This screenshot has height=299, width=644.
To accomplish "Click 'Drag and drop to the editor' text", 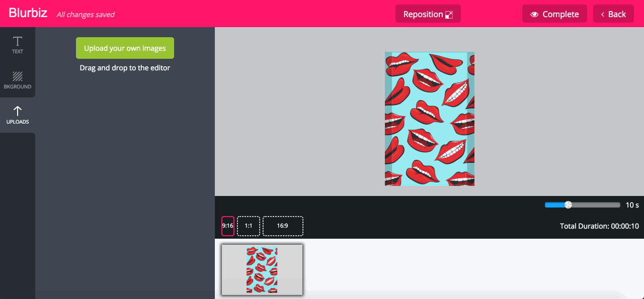I will click(125, 68).
